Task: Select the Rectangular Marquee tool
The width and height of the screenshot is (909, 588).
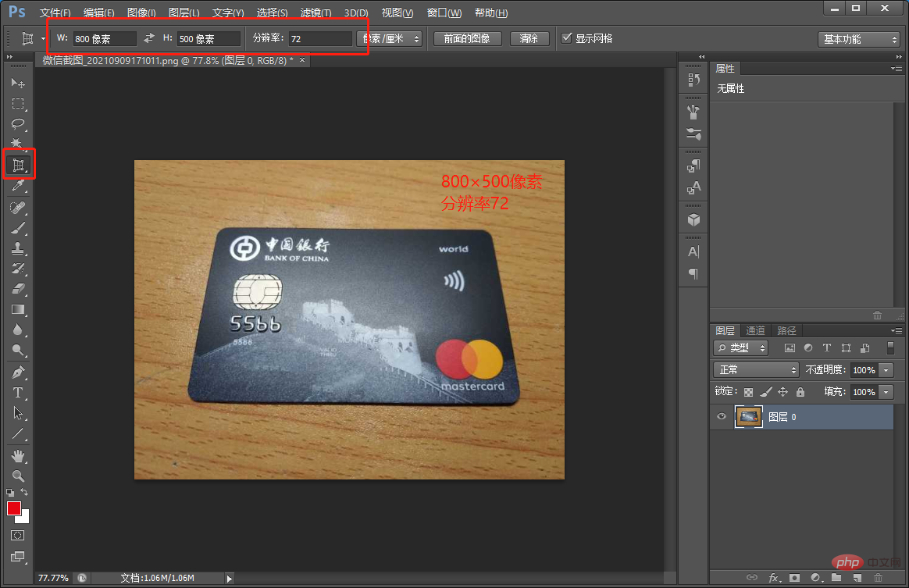Action: (x=18, y=104)
